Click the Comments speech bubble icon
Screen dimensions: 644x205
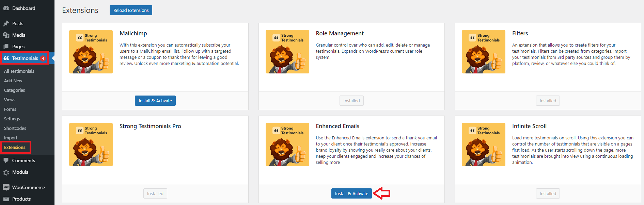pyautogui.click(x=6, y=160)
